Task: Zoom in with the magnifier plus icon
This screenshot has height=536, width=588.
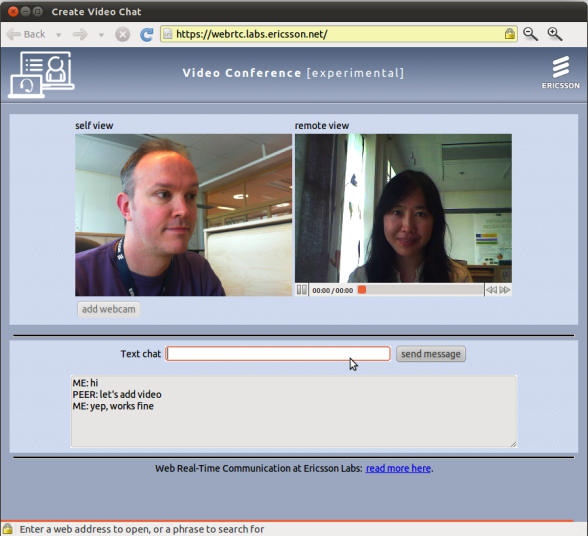Action: point(555,34)
